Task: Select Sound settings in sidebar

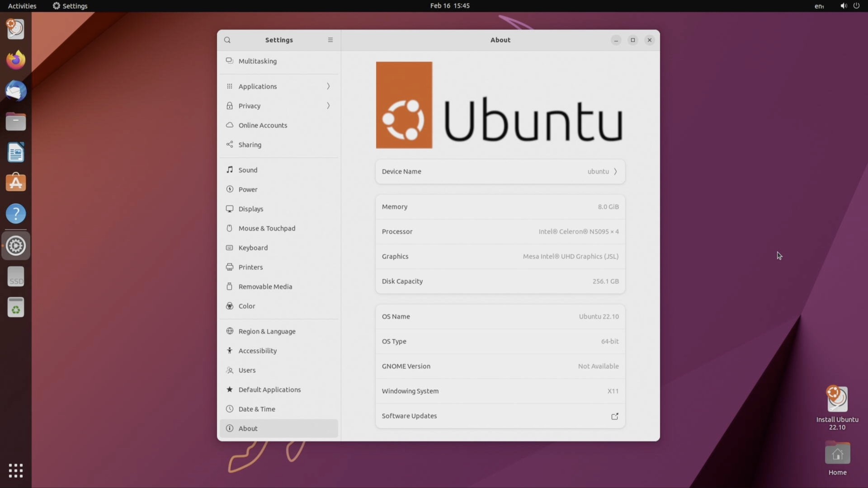Action: coord(279,170)
